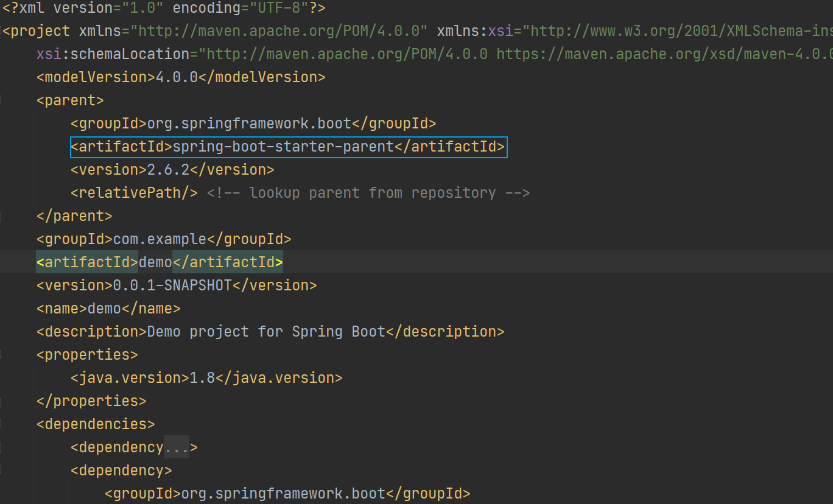Click the name tag value demo

click(x=105, y=309)
